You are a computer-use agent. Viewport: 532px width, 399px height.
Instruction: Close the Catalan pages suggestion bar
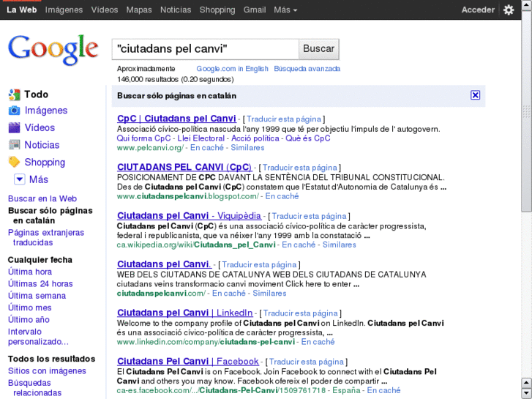[x=476, y=95]
